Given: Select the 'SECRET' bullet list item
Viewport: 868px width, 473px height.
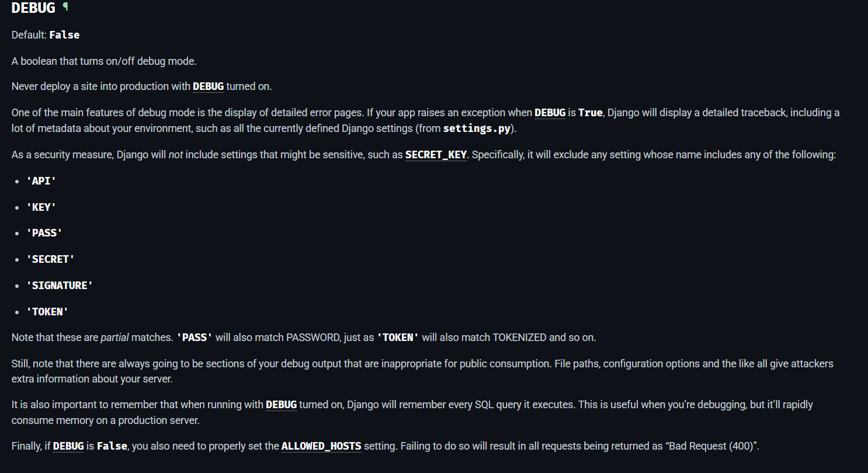Looking at the screenshot, I should click(x=50, y=259).
